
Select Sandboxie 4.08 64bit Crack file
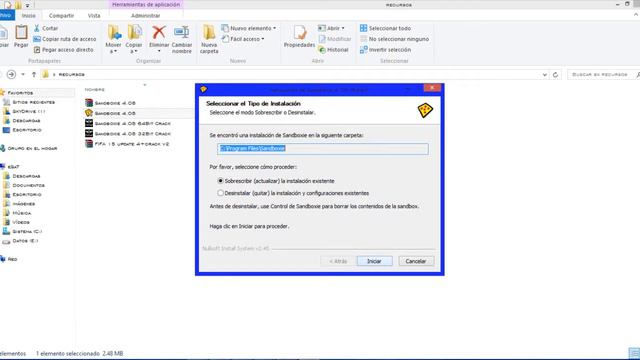point(128,123)
